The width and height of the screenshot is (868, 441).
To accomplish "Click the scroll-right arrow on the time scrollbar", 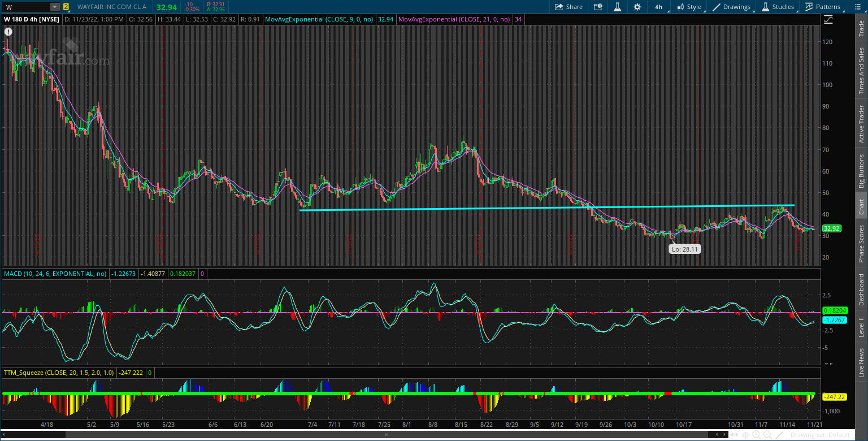I will (x=724, y=435).
